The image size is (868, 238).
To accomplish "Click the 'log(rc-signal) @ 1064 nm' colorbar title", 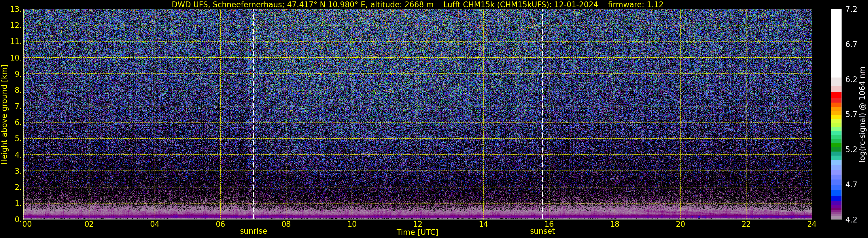I will 862,114.
